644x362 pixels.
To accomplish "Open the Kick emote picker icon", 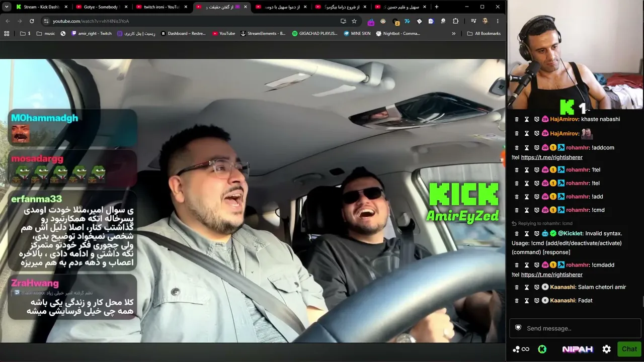I will coord(542,349).
